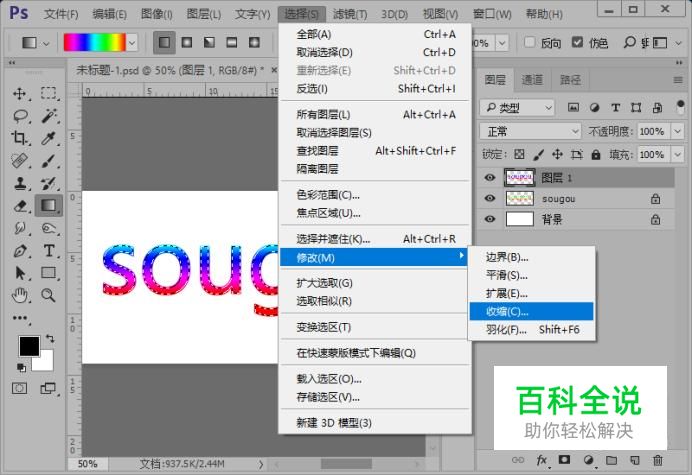The width and height of the screenshot is (692, 475).
Task: Expand the status bar info arrow
Action: (x=261, y=464)
